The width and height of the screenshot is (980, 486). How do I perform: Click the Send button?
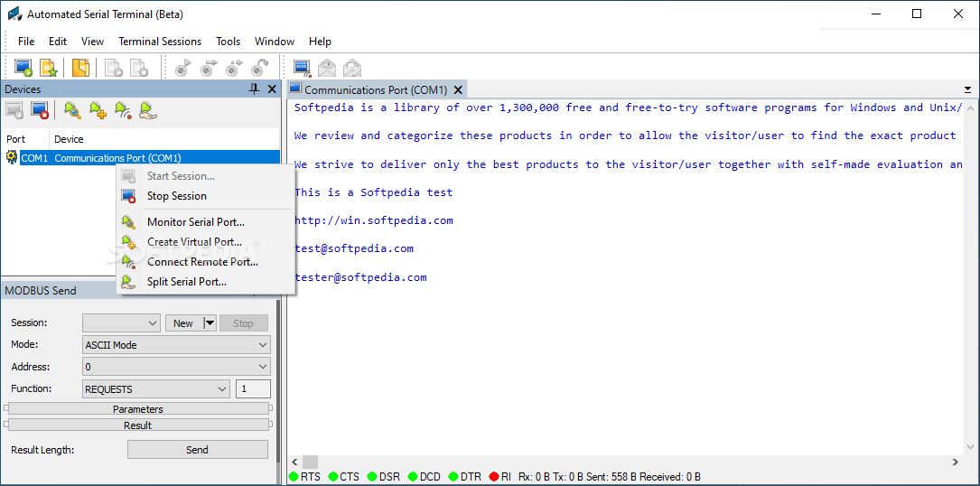pos(198,450)
